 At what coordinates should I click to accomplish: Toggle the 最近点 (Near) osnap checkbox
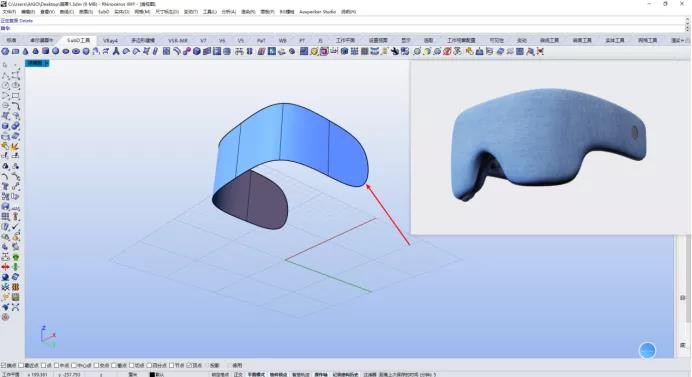21,366
